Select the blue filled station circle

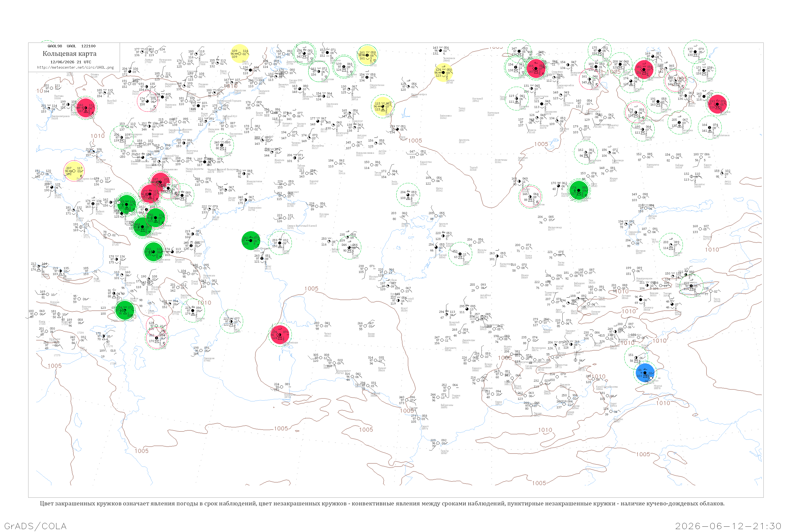pos(645,373)
